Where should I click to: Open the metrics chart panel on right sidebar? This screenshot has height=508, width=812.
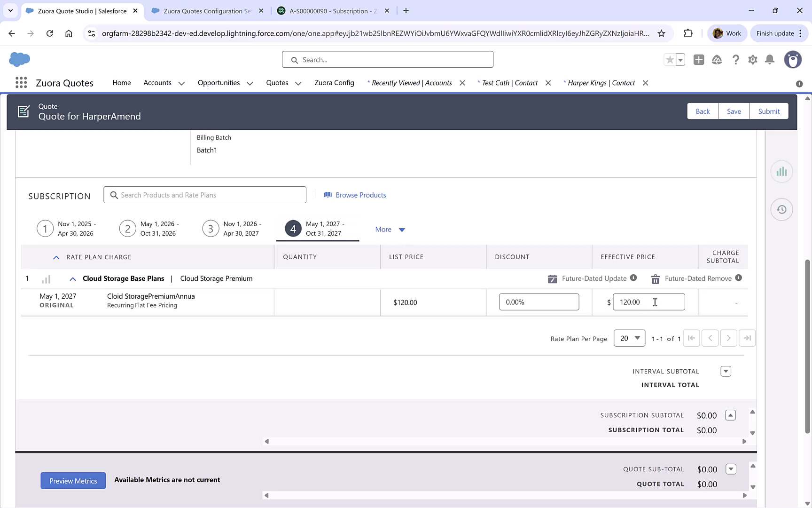[781, 171]
